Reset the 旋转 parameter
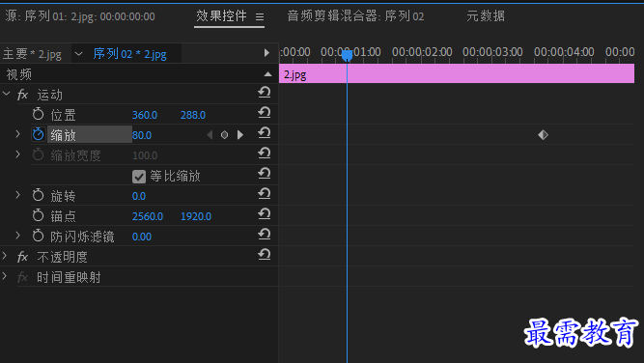Image resolution: width=644 pixels, height=363 pixels. point(265,193)
